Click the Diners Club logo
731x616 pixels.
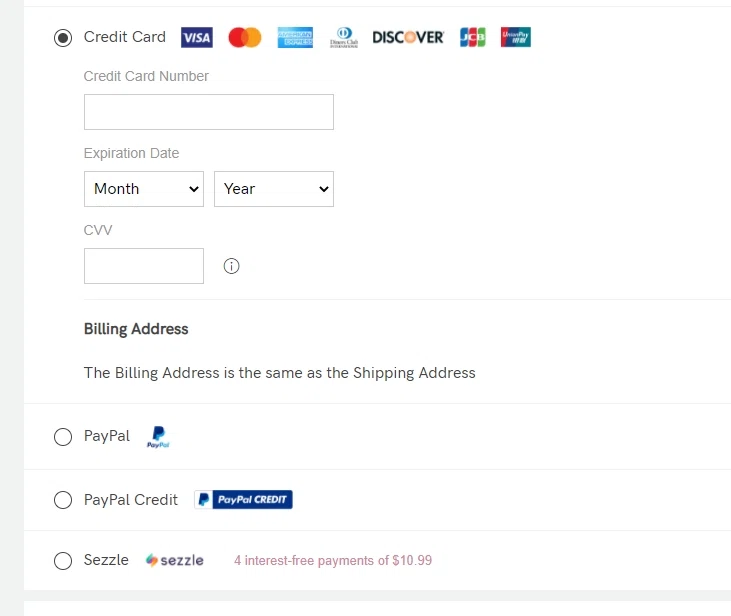(343, 38)
